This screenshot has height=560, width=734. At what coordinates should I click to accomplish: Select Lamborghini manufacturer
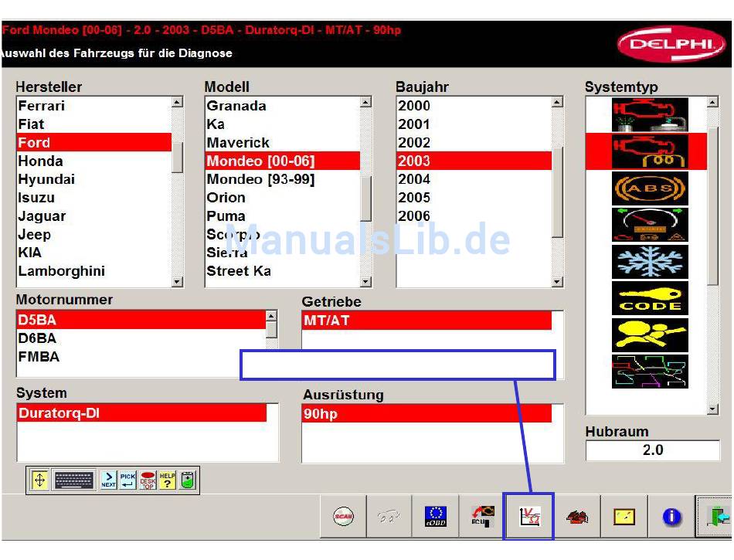[94, 271]
